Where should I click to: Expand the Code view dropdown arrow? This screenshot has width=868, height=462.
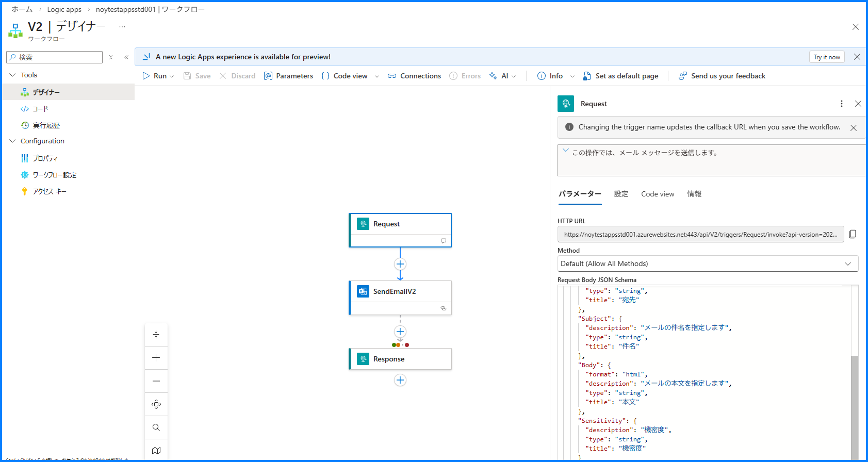[377, 76]
